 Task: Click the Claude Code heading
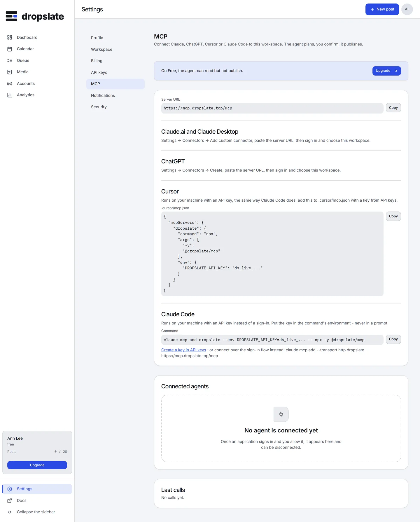coord(178,315)
